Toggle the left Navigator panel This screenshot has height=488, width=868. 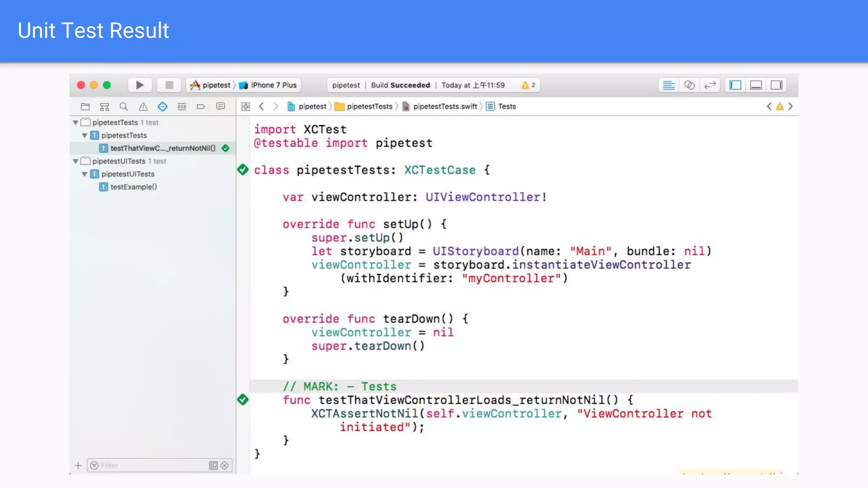click(735, 85)
